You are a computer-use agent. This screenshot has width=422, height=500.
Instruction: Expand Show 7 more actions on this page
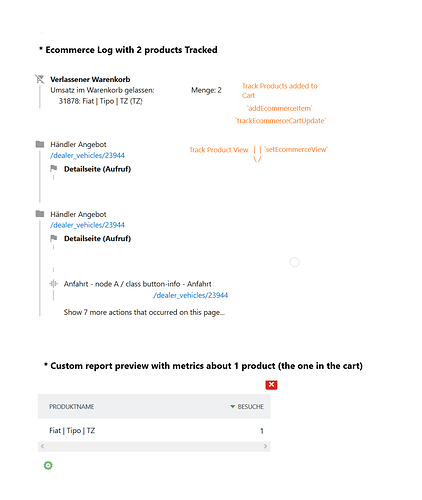[144, 312]
